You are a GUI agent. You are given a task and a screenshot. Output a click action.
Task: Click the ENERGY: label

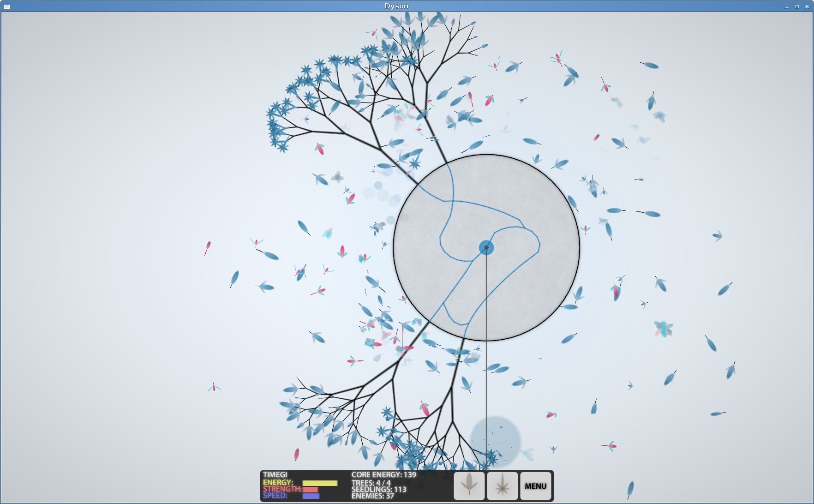(278, 483)
